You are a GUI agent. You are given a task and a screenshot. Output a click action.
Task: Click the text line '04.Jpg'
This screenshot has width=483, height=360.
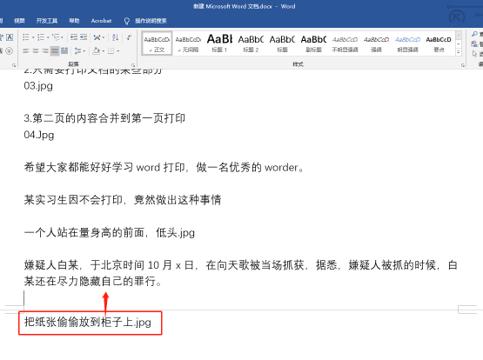click(39, 135)
